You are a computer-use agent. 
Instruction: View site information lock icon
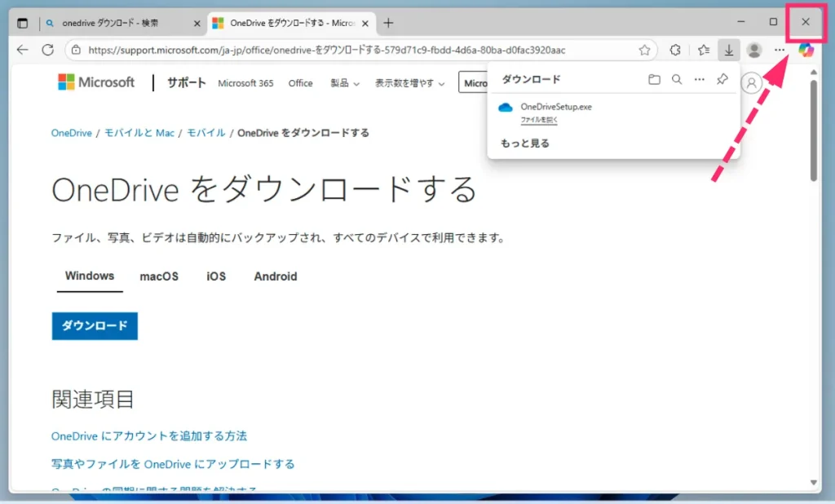(x=76, y=50)
